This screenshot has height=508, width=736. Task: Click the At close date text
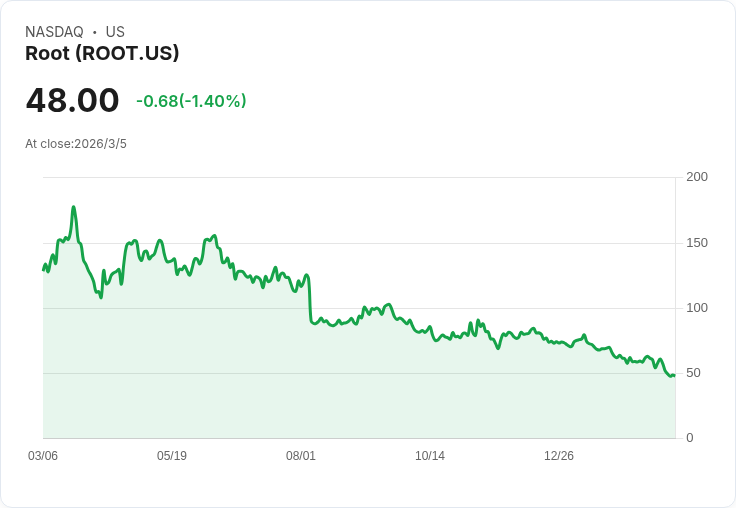click(x=76, y=144)
